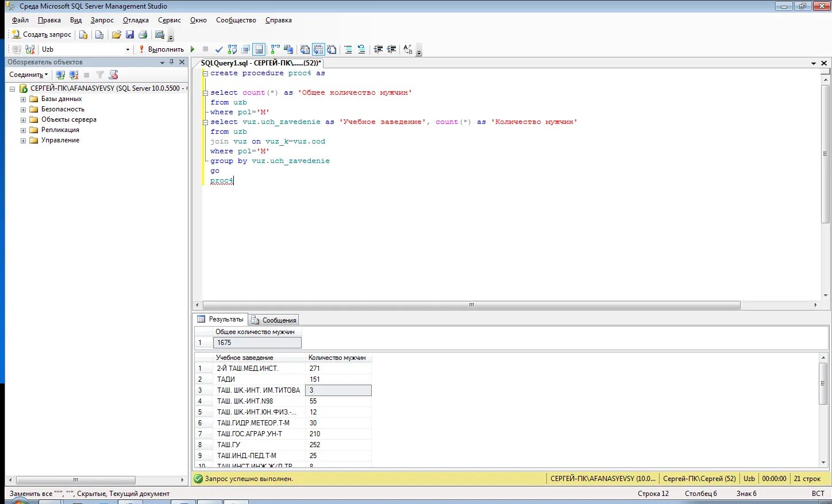Click the Учебное заведение column header
Viewport: 832px width, 504px height.
pyautogui.click(x=259, y=358)
